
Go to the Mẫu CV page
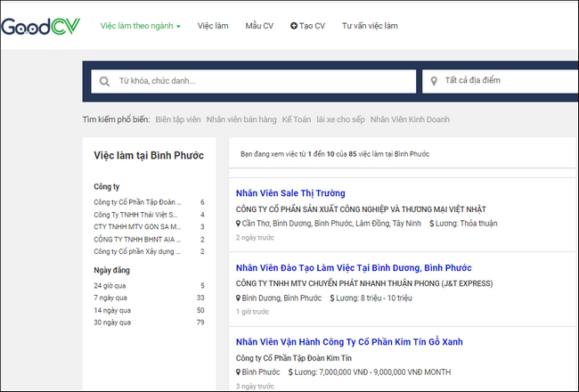[260, 26]
